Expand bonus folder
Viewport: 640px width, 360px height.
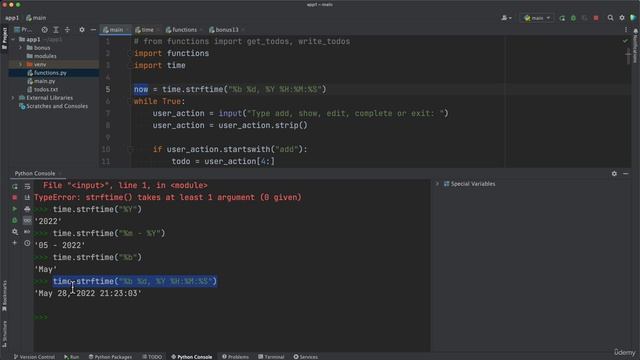click(20, 48)
